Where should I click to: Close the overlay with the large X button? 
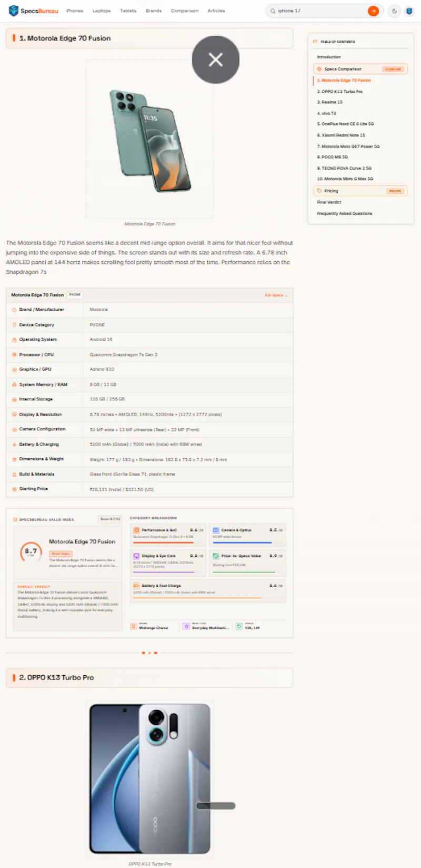tap(216, 60)
